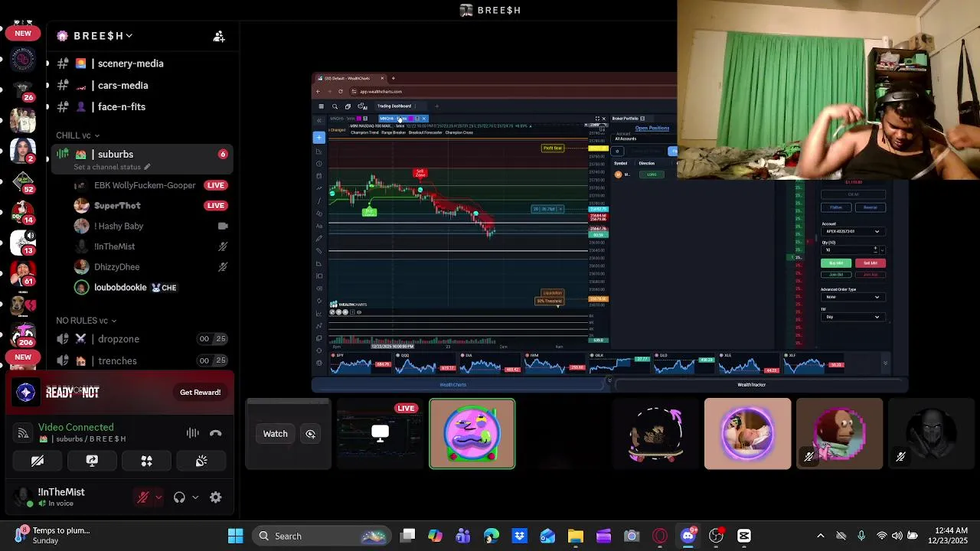Click the Watch stream button

[x=275, y=434]
